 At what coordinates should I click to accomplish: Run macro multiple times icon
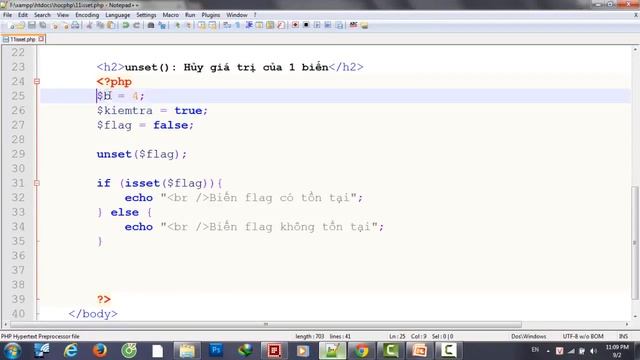pos(328,25)
